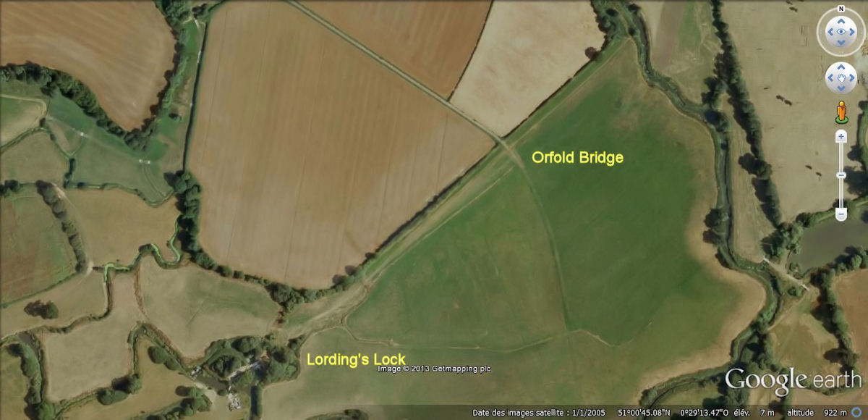868x420 pixels.
Task: Click the look left arrow around eye
Action: coord(829,32)
